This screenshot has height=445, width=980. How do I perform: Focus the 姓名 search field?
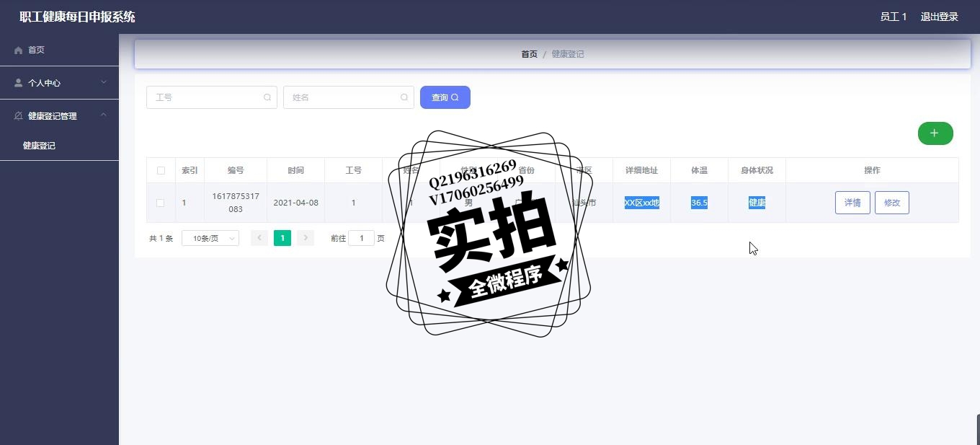[349, 97]
